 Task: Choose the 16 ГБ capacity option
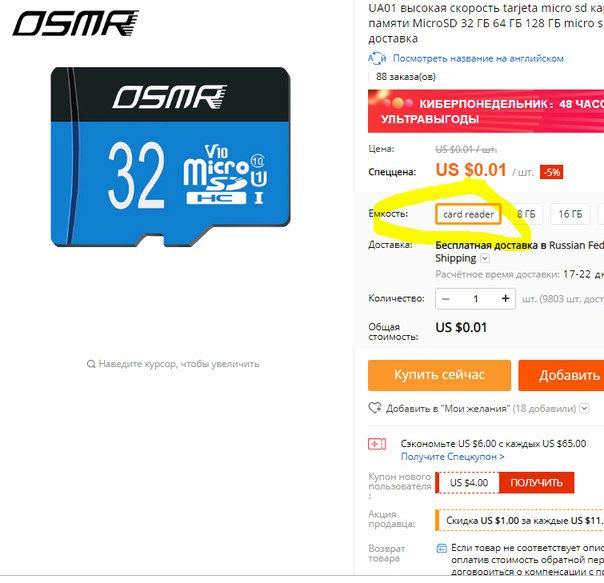570,214
